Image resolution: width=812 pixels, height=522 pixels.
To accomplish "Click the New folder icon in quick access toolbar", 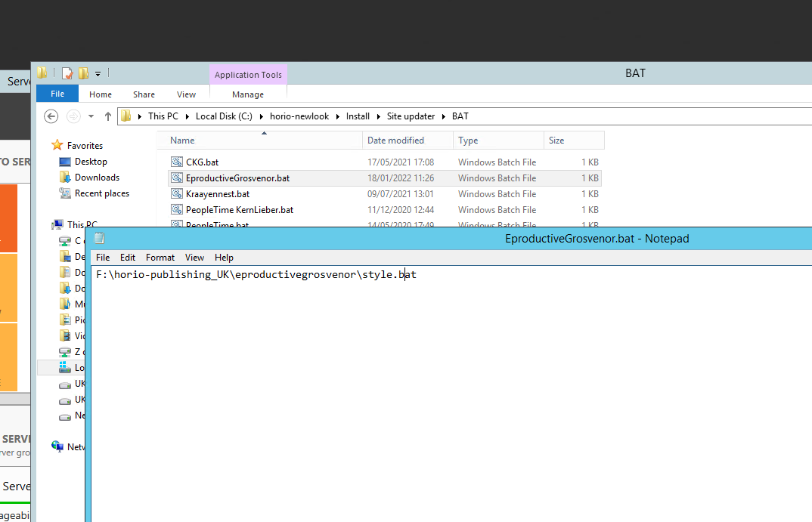I will 83,73.
